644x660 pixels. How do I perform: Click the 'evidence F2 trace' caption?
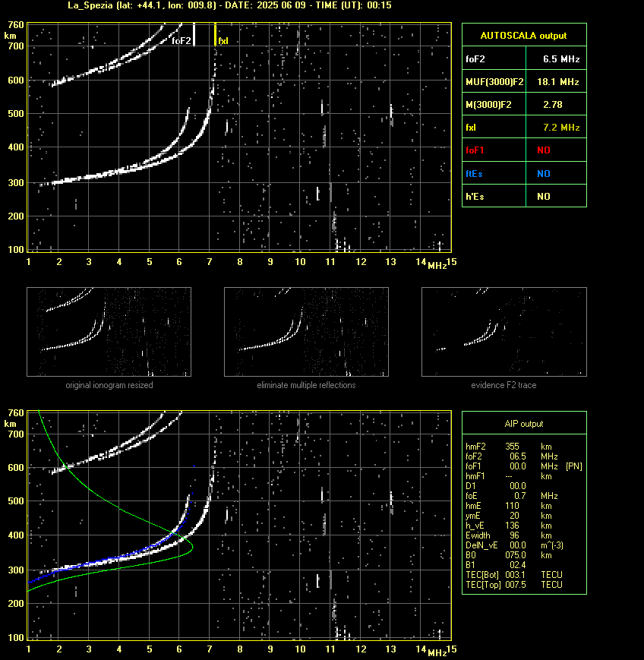click(x=504, y=385)
